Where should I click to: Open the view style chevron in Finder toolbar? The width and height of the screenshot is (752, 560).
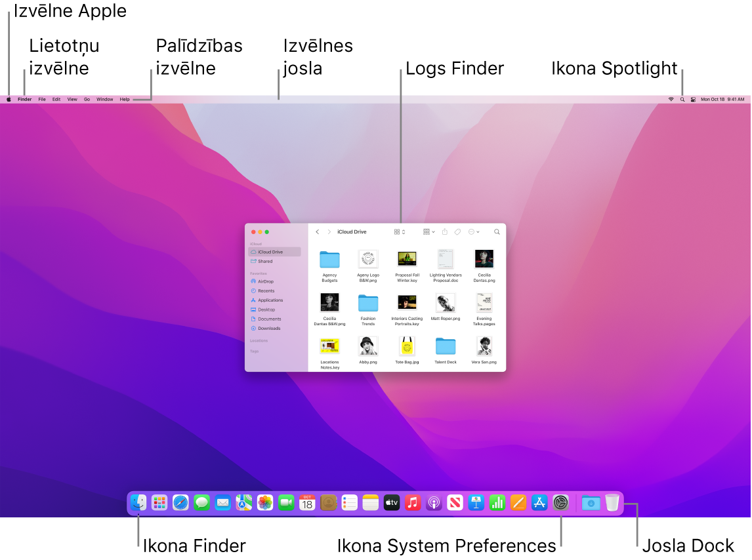pyautogui.click(x=404, y=232)
